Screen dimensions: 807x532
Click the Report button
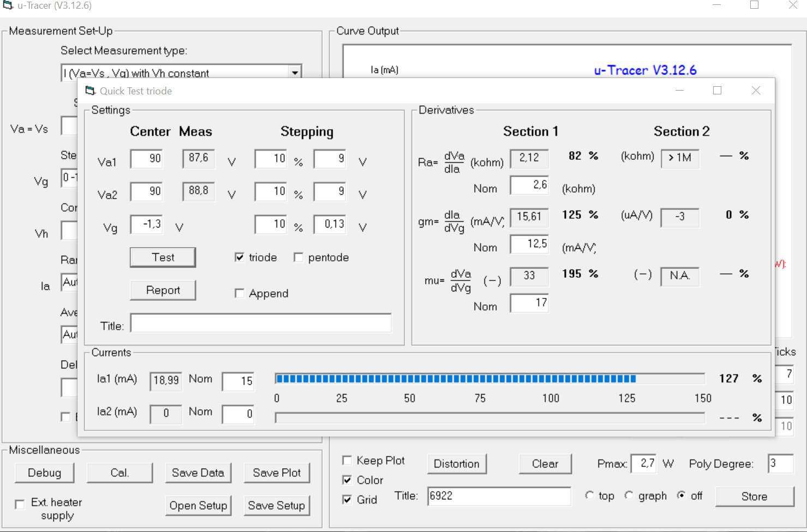163,290
